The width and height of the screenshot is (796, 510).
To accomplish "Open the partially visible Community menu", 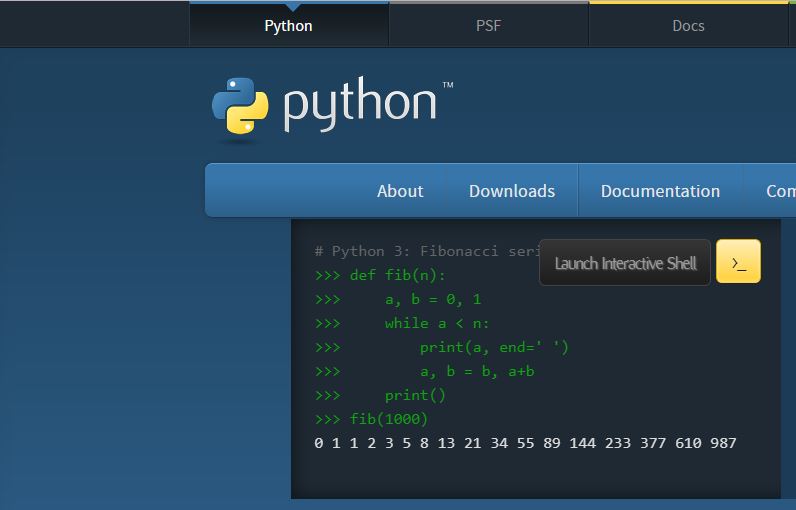I will click(x=780, y=191).
